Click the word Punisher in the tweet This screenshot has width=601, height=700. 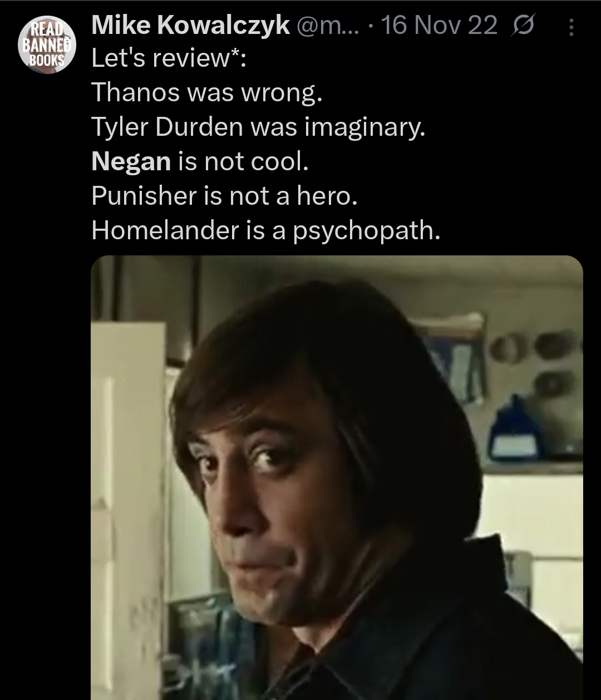[x=144, y=195]
